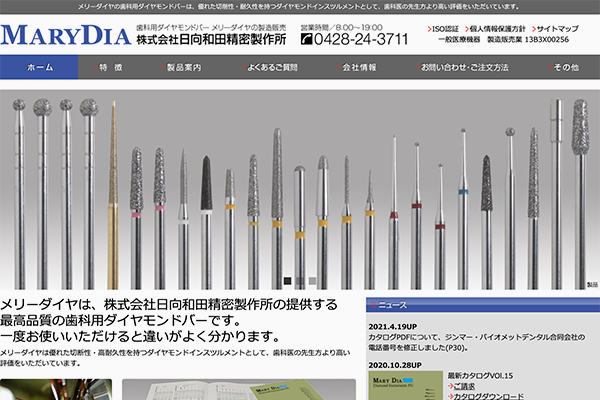The width and height of the screenshot is (600, 400).
Task: Open the カタログダウンロード link
Action: (x=488, y=396)
